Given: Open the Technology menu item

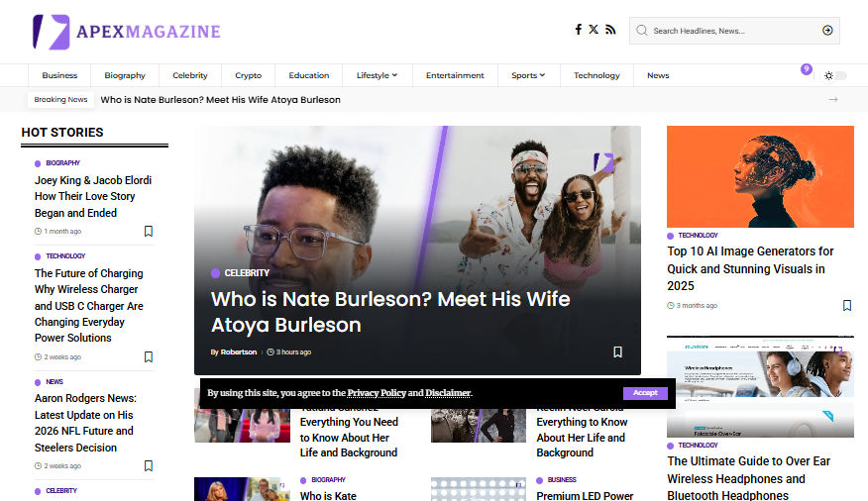Looking at the screenshot, I should [597, 75].
